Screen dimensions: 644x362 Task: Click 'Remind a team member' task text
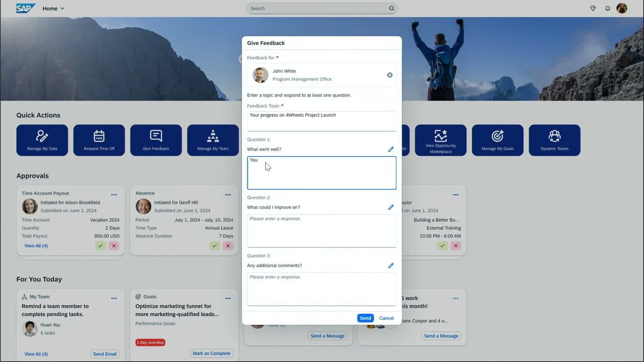point(55,310)
